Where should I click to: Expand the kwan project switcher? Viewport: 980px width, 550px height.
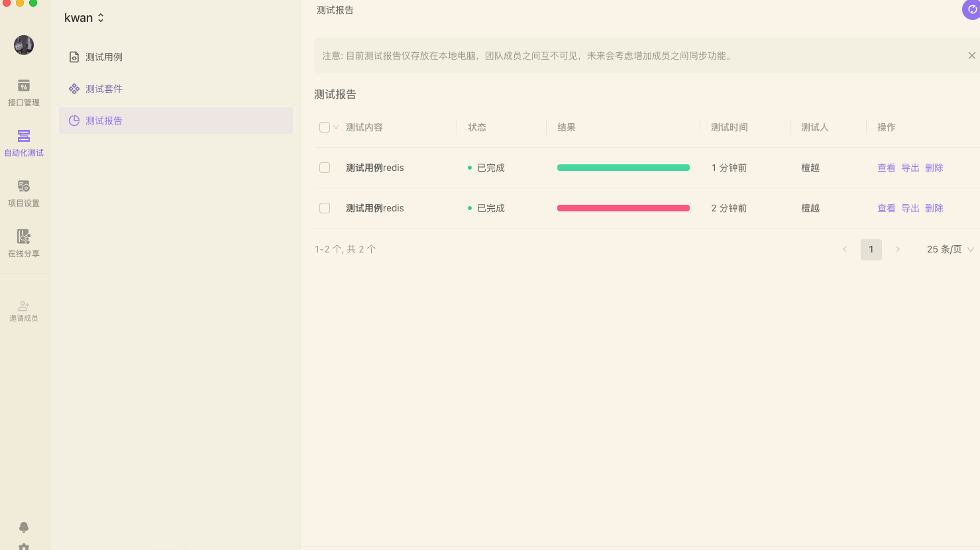coord(84,18)
